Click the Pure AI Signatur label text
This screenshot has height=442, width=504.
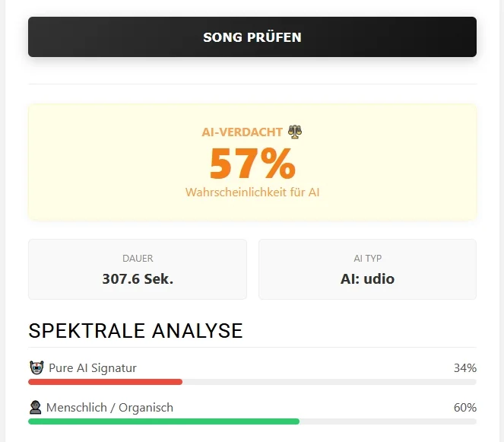[x=93, y=368]
